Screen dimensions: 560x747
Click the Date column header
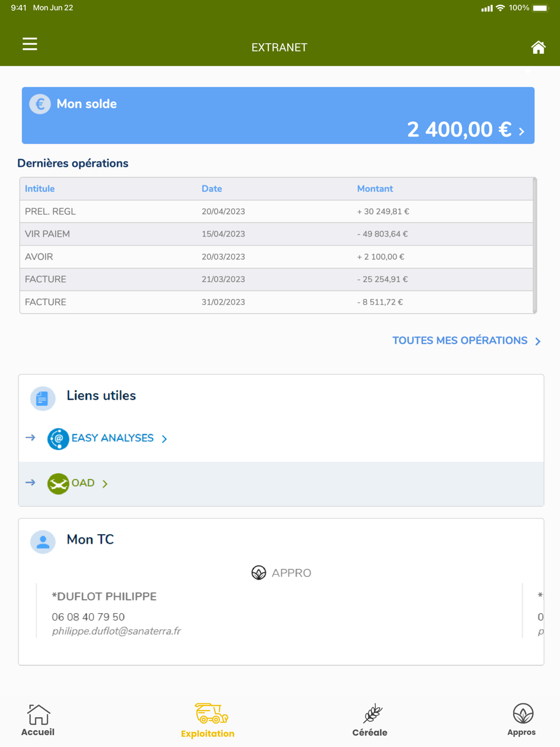pos(212,189)
